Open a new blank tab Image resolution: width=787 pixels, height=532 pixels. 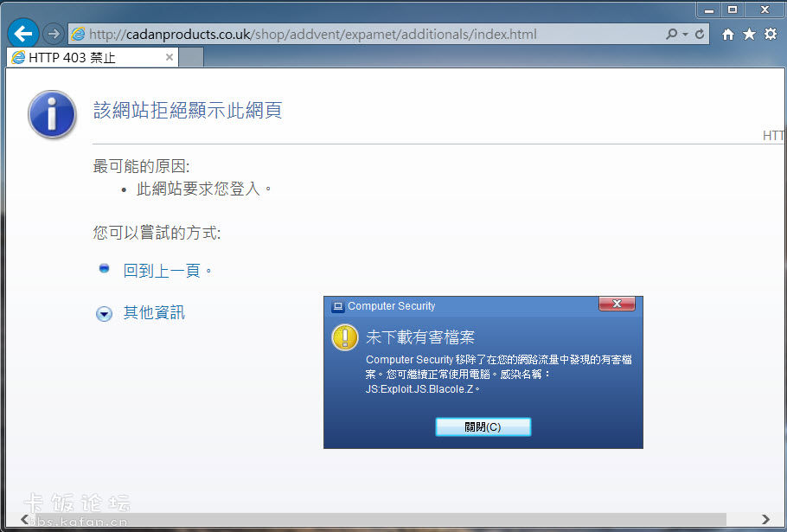(x=191, y=57)
